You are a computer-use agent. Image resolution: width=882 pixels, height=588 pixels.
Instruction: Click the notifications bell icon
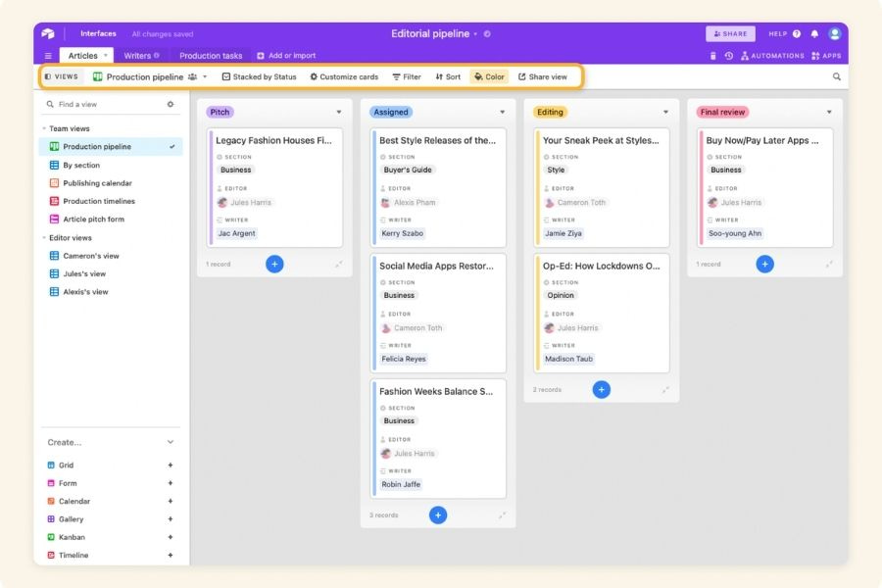(813, 33)
